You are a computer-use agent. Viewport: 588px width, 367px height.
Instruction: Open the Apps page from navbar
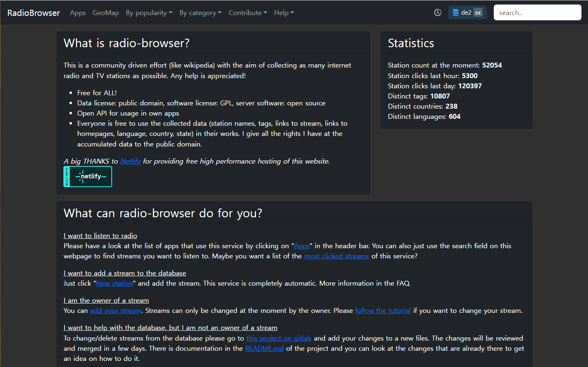coord(78,13)
